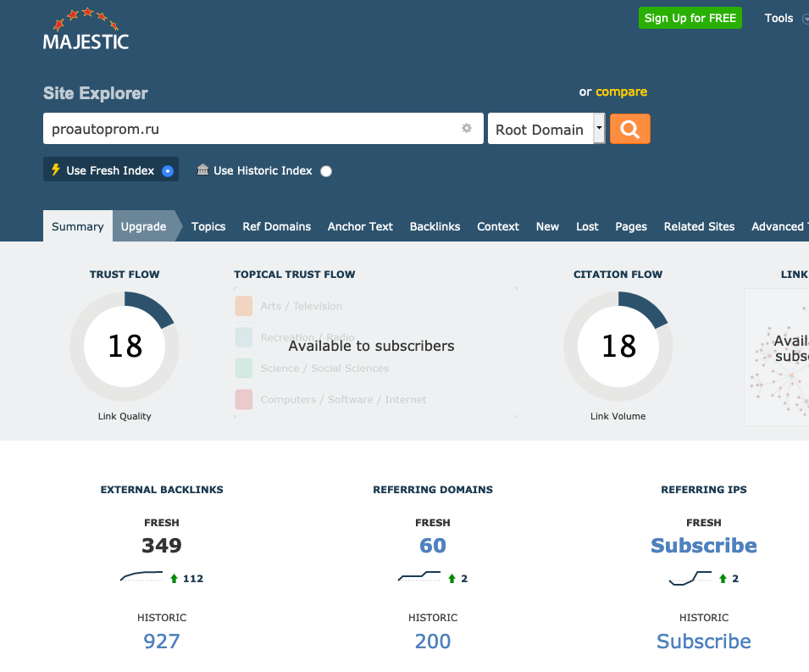
Task: Click the lightning bolt Fresh Index icon
Action: point(56,169)
